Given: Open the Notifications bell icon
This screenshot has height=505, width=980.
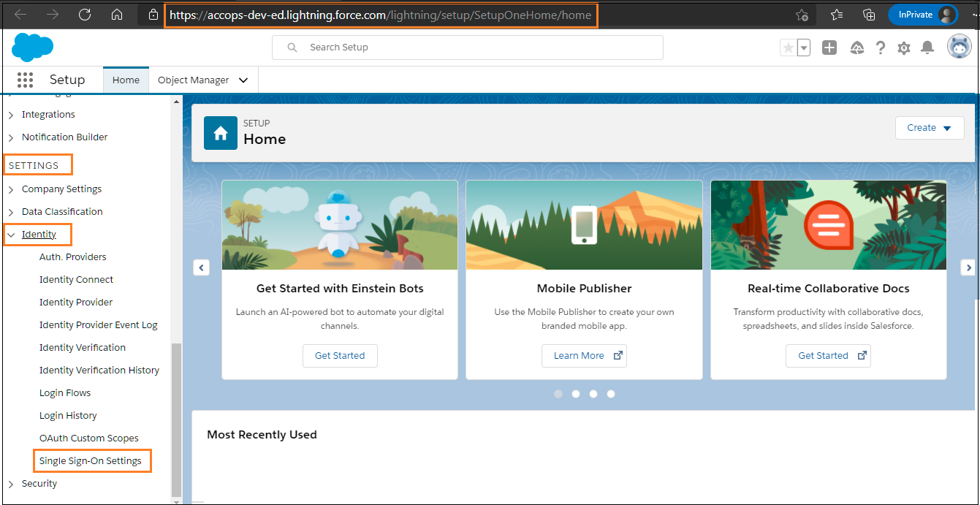Looking at the screenshot, I should pyautogui.click(x=927, y=48).
